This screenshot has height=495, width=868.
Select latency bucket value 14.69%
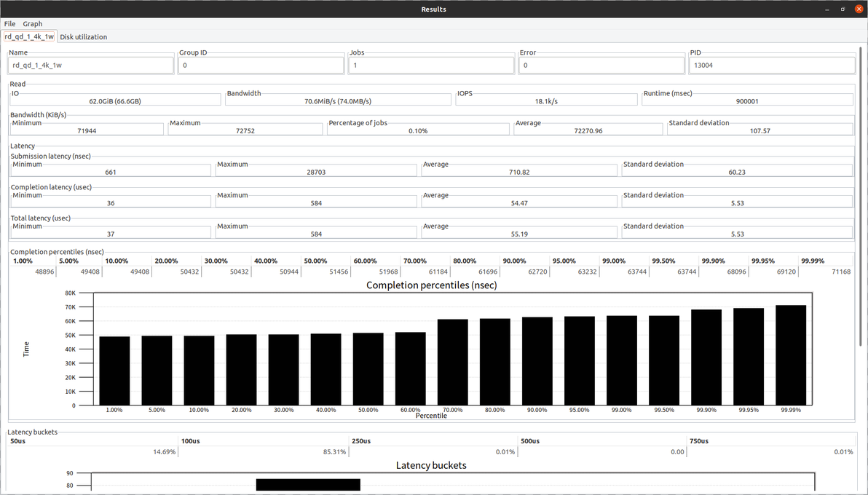165,452
